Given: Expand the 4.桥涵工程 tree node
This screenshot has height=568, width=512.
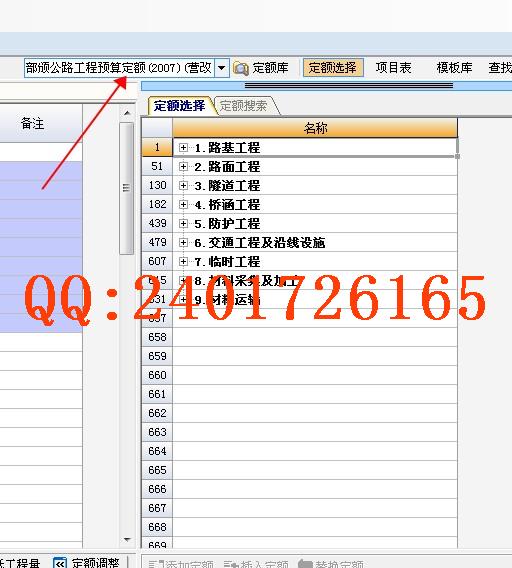Looking at the screenshot, I should pos(183,204).
